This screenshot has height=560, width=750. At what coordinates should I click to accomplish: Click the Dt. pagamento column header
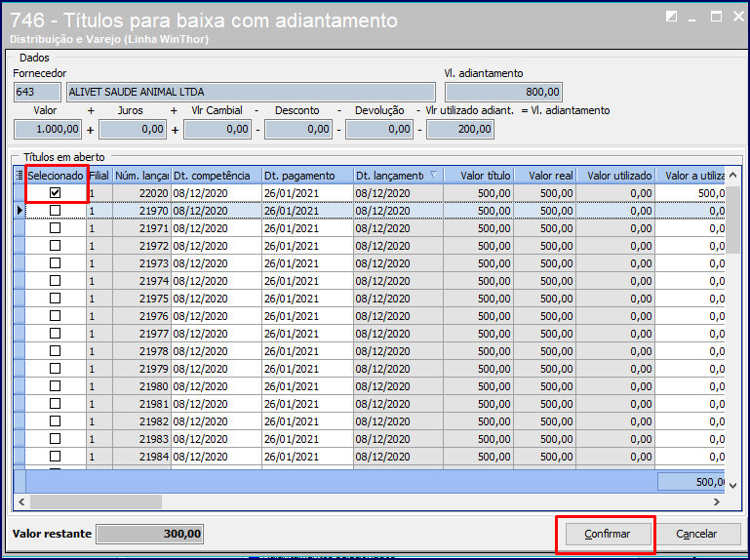point(307,176)
